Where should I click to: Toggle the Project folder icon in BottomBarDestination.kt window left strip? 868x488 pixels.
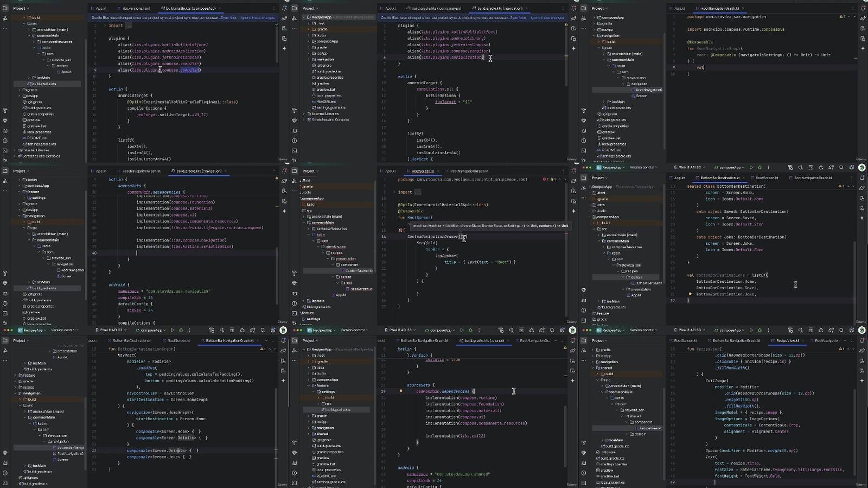[x=584, y=178]
